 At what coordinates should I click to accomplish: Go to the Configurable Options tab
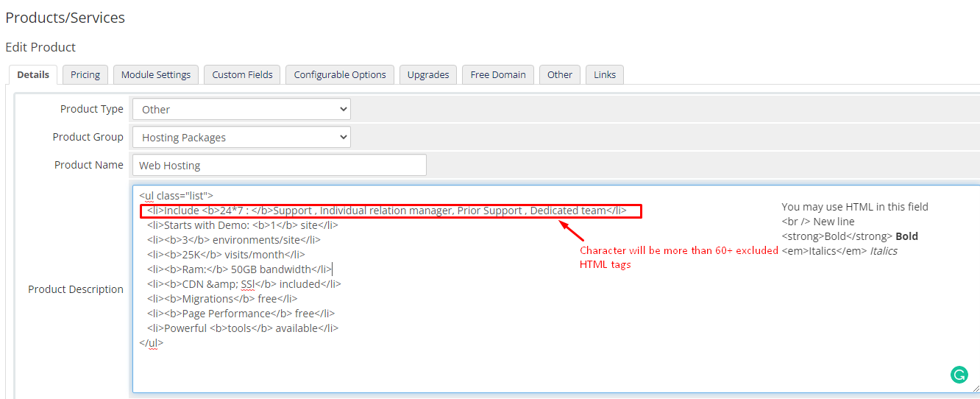pyautogui.click(x=340, y=74)
